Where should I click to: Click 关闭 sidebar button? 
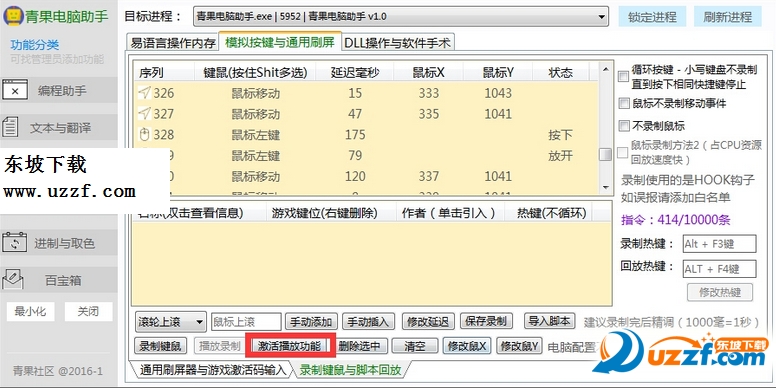tap(88, 311)
